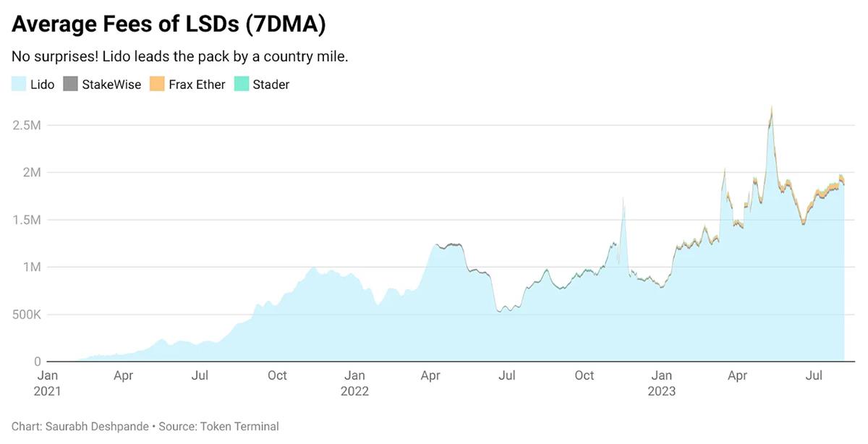Click the highest peak in the fee chart
Viewport: 868px width, 444px height.
pyautogui.click(x=772, y=108)
